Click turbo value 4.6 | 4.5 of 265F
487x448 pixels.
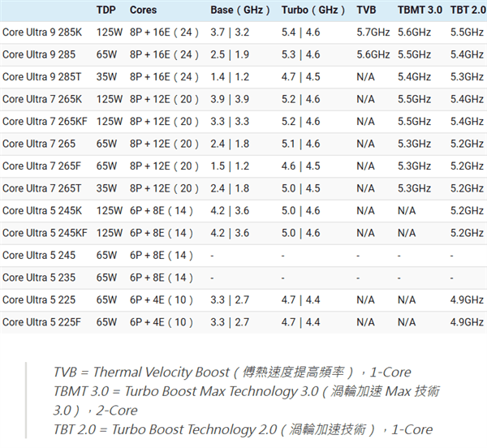click(x=300, y=166)
